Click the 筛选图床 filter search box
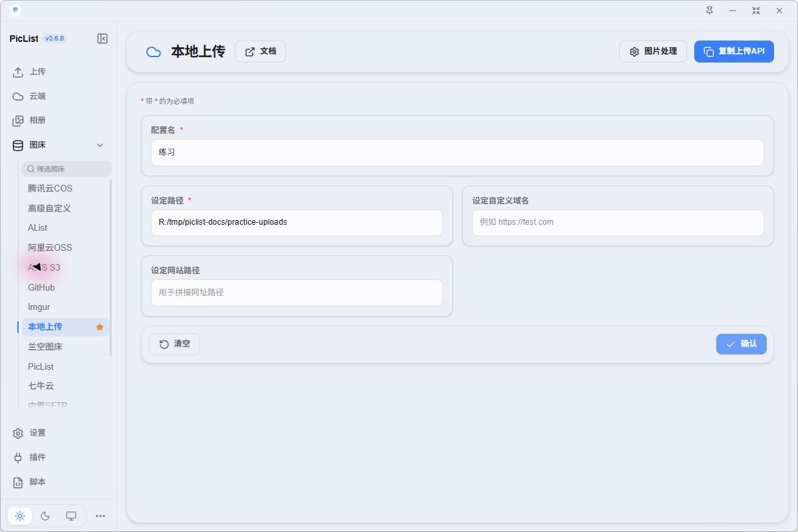This screenshot has width=798, height=532. click(66, 169)
